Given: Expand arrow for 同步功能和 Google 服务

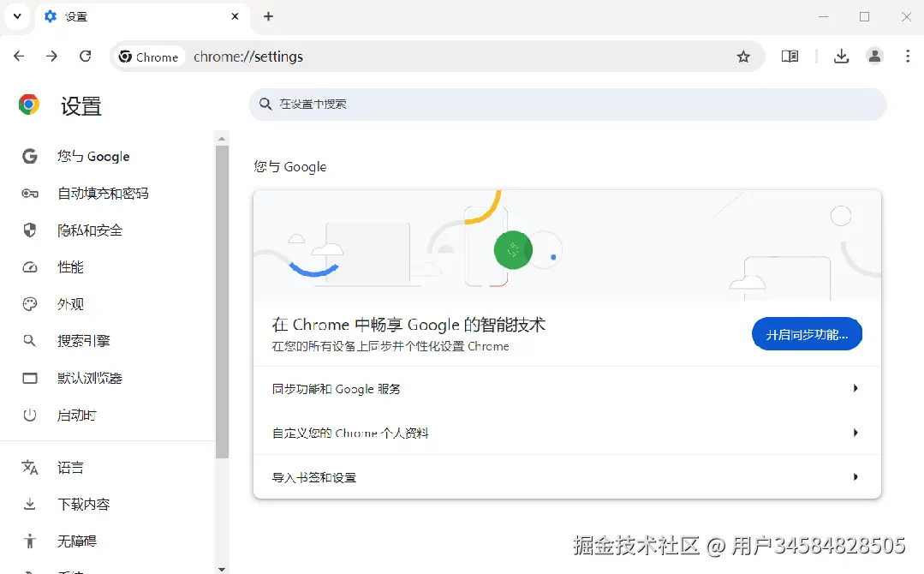Looking at the screenshot, I should point(855,388).
